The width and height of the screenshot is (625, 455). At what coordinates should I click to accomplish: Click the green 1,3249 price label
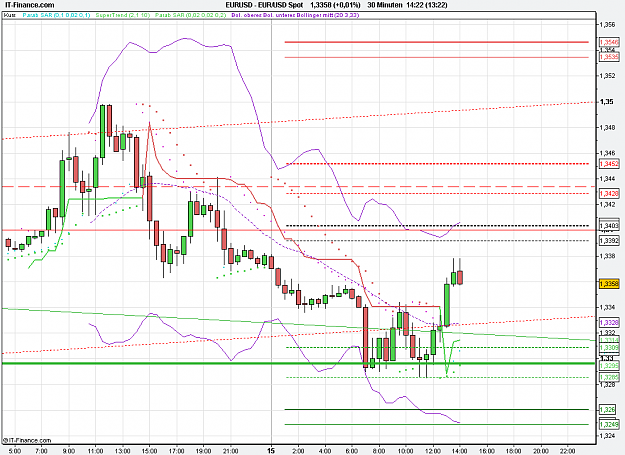click(x=609, y=424)
